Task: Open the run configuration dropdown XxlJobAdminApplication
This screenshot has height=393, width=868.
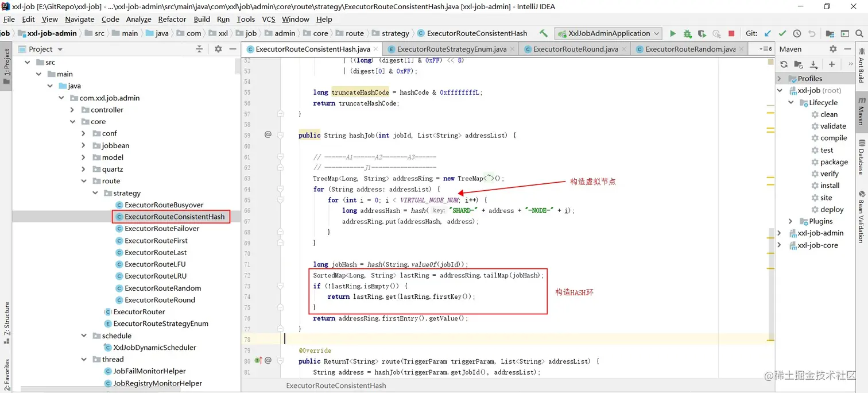Action: click(x=608, y=33)
